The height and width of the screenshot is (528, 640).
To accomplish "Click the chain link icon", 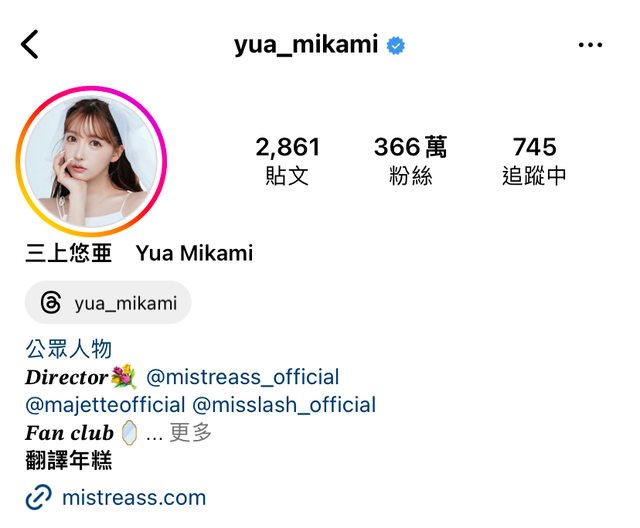I will click(39, 497).
